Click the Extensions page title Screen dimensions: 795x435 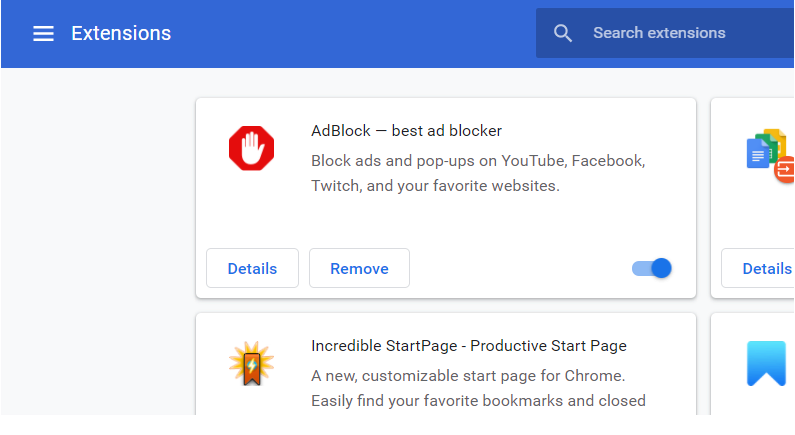pyautogui.click(x=121, y=33)
